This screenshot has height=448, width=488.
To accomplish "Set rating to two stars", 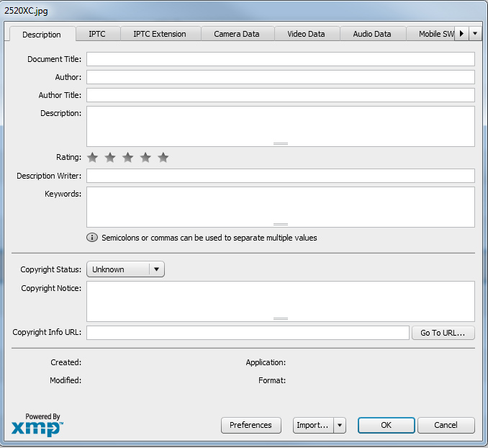I will pos(110,158).
